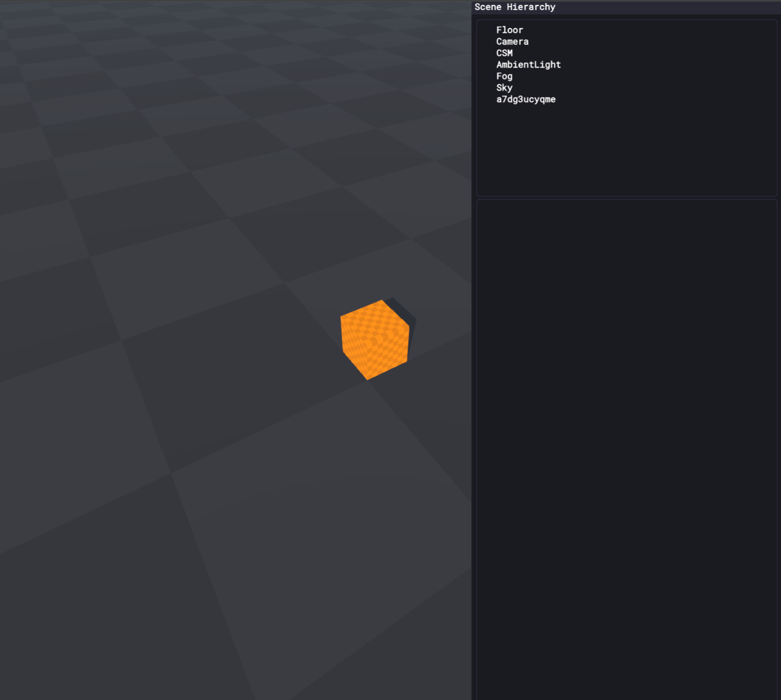This screenshot has height=700, width=781.
Task: Click blank title bar area right of Scene Hierarchy
Action: pos(667,7)
